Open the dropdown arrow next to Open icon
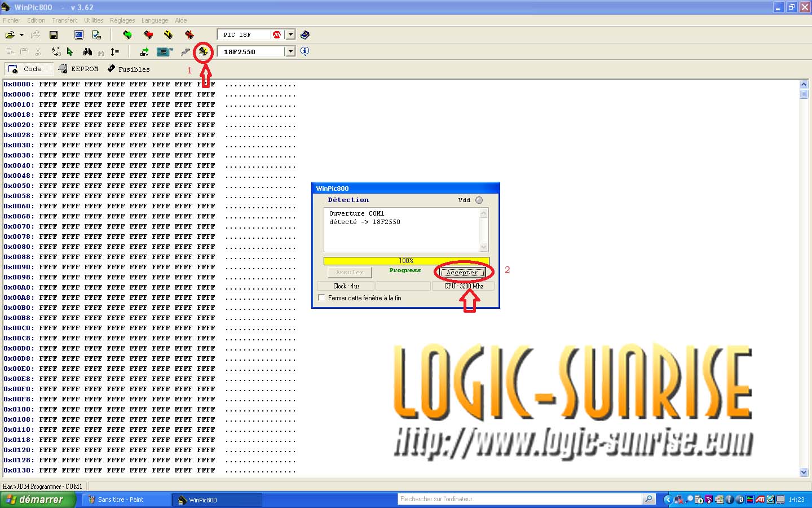The width and height of the screenshot is (812, 508). click(21, 35)
